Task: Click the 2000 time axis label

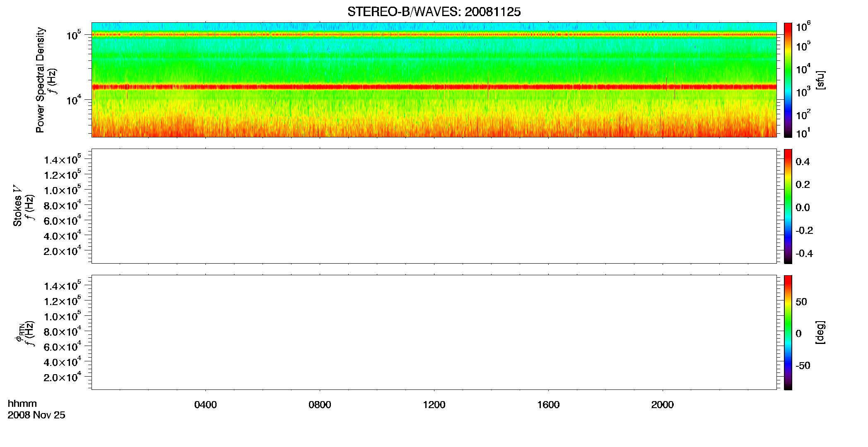Action: (x=663, y=405)
